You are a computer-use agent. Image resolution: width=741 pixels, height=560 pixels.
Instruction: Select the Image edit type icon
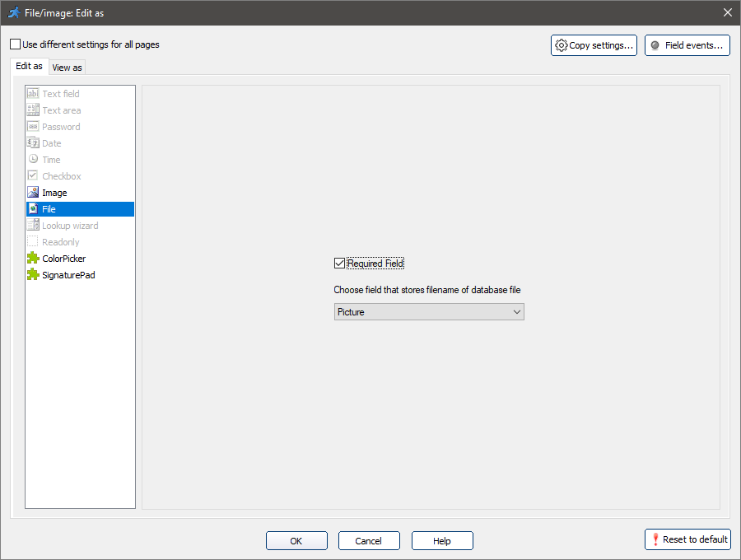click(x=33, y=193)
